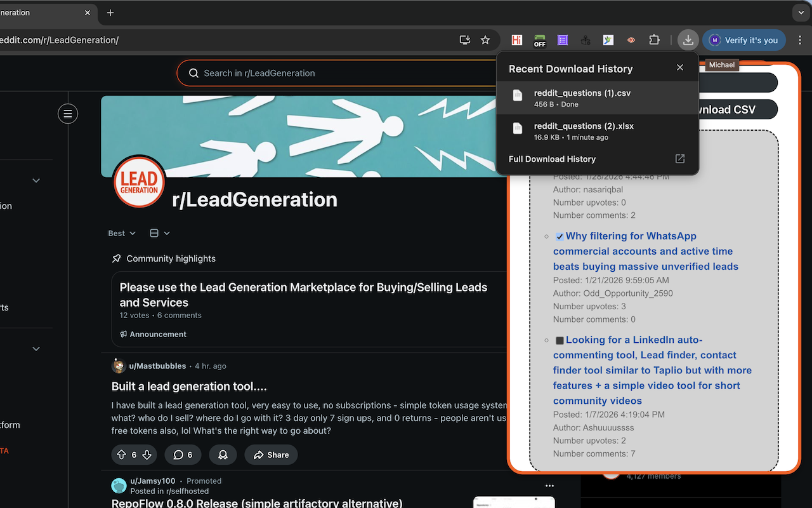The width and height of the screenshot is (812, 508).
Task: Open full download history via external-link icon
Action: click(679, 159)
